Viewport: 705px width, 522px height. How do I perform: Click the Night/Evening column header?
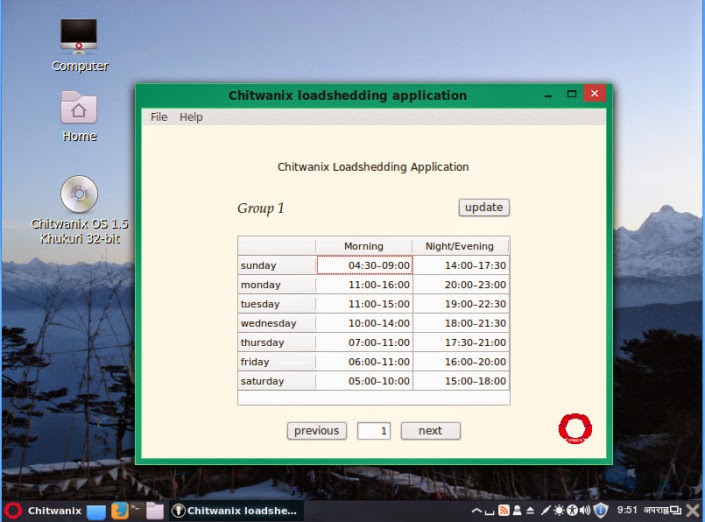pyautogui.click(x=460, y=246)
